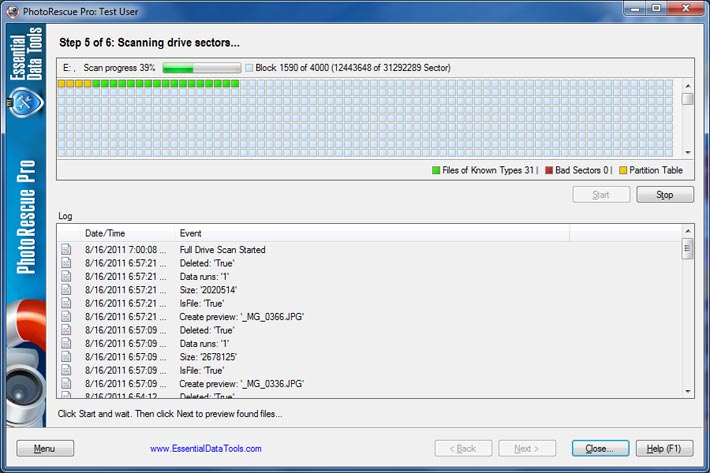The height and width of the screenshot is (473, 710).
Task: Click log icon beside Size: '2020514'
Action: pyautogui.click(x=66, y=290)
